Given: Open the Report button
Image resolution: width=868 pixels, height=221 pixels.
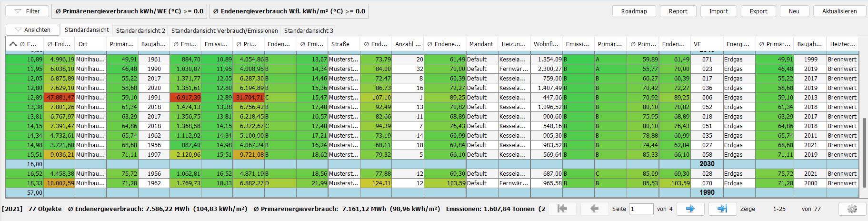Looking at the screenshot, I should tap(678, 11).
